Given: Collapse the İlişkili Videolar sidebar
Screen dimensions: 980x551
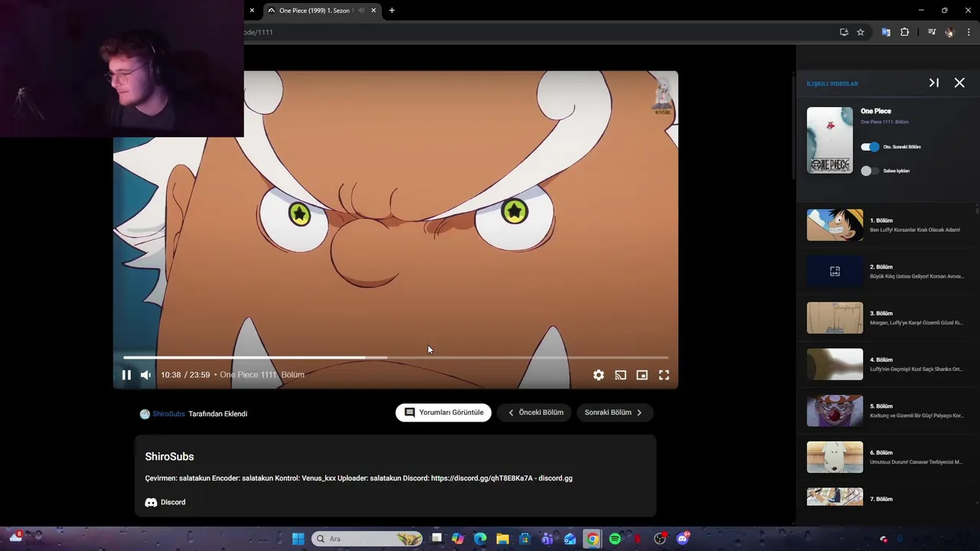Looking at the screenshot, I should point(934,83).
